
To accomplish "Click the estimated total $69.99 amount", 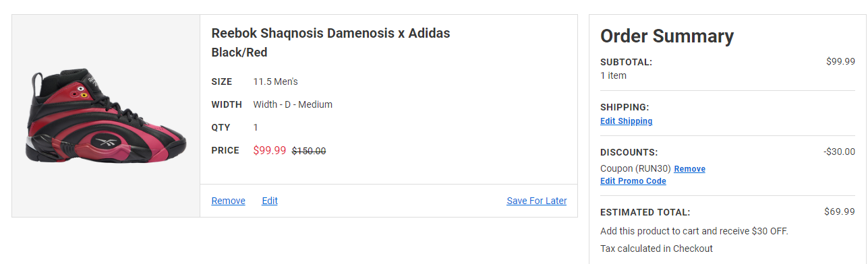I will point(840,211).
